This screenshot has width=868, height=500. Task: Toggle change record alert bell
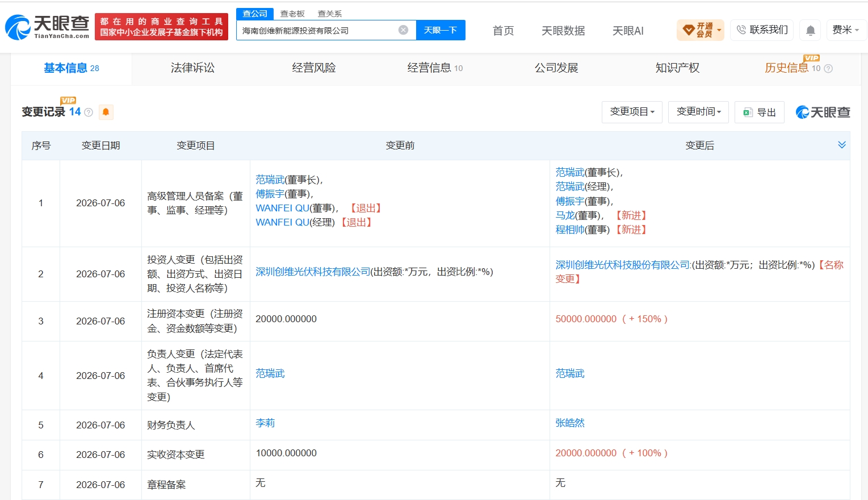[x=106, y=112]
